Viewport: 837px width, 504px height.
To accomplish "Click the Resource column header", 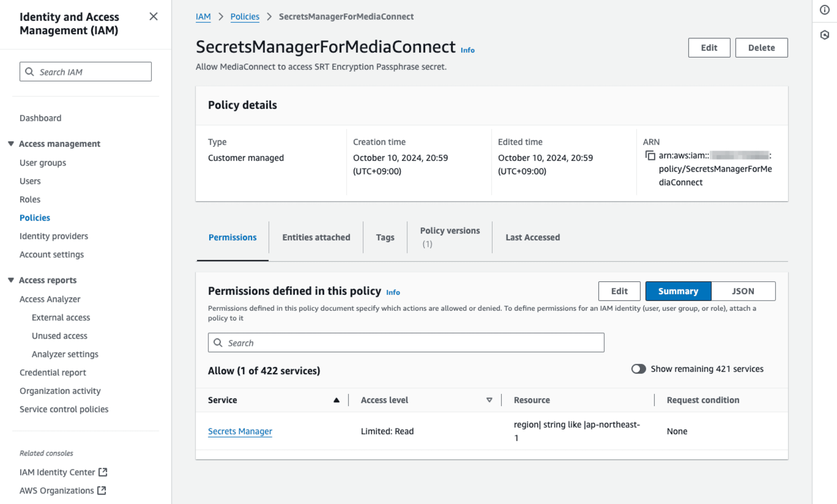I will pos(531,400).
